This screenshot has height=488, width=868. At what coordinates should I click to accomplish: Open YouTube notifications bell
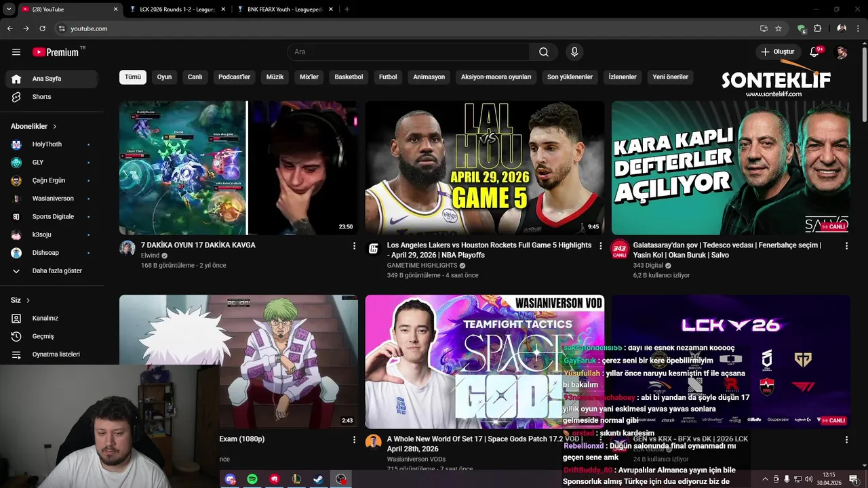coord(815,52)
